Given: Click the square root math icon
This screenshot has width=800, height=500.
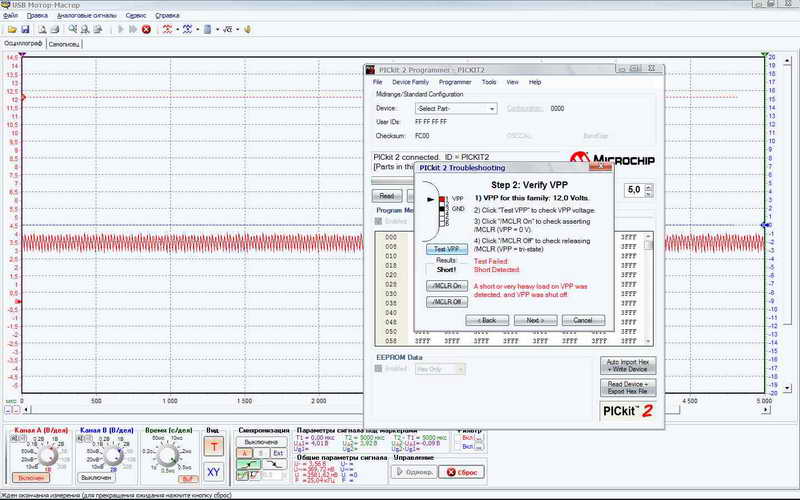Looking at the screenshot, I should [x=226, y=30].
